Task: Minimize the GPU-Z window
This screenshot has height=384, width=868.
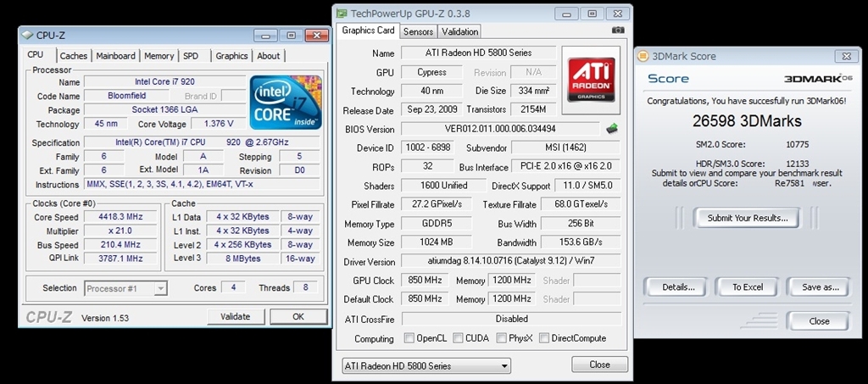Action: [567, 14]
